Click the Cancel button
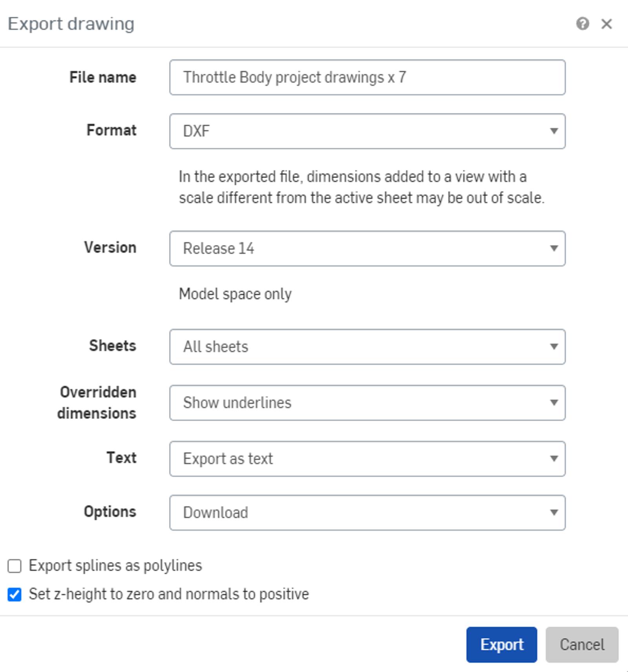 (x=582, y=645)
